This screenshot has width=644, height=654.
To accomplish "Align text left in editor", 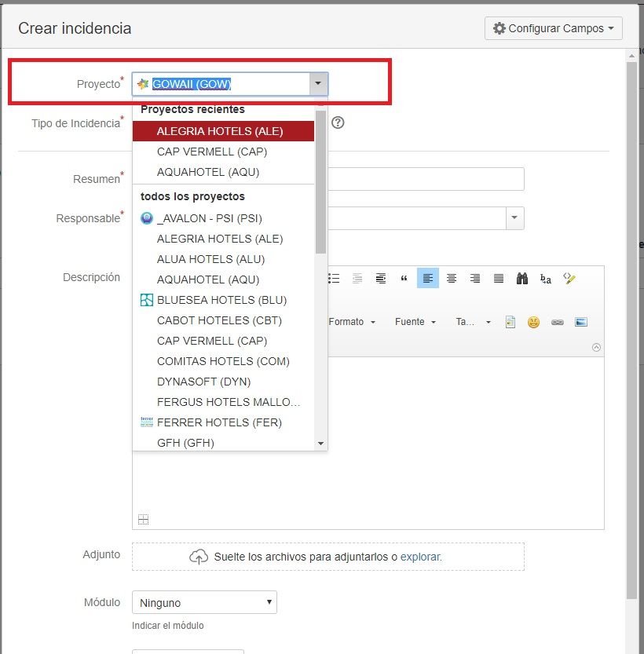I will pyautogui.click(x=427, y=278).
